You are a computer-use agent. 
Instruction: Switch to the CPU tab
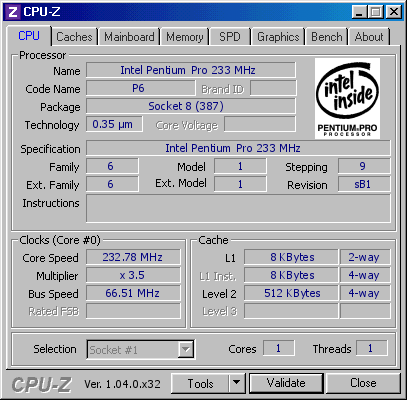coord(29,36)
